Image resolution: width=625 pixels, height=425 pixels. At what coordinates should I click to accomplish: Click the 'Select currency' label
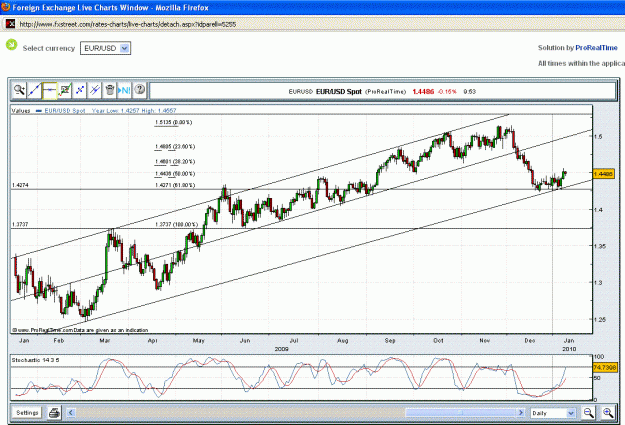49,48
